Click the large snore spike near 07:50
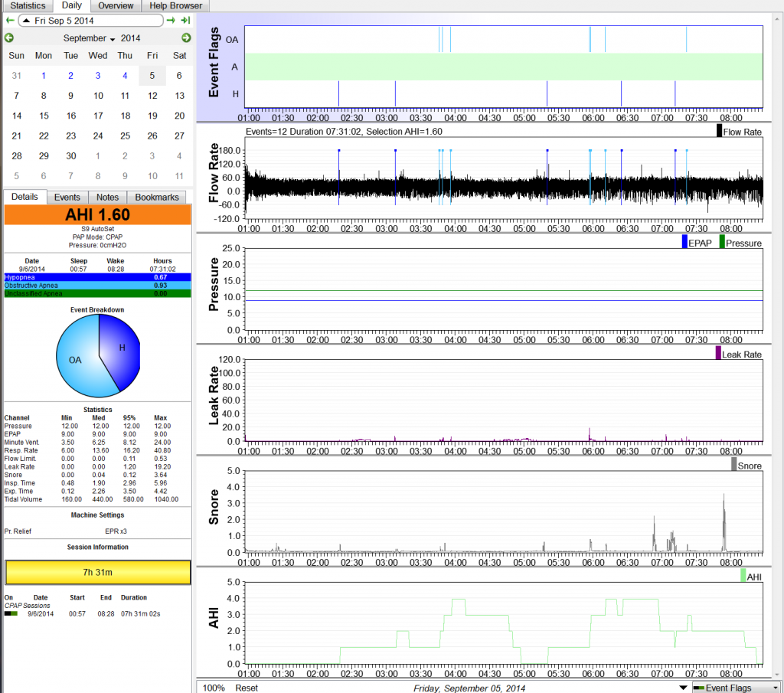This screenshot has width=784, height=693. click(x=724, y=522)
